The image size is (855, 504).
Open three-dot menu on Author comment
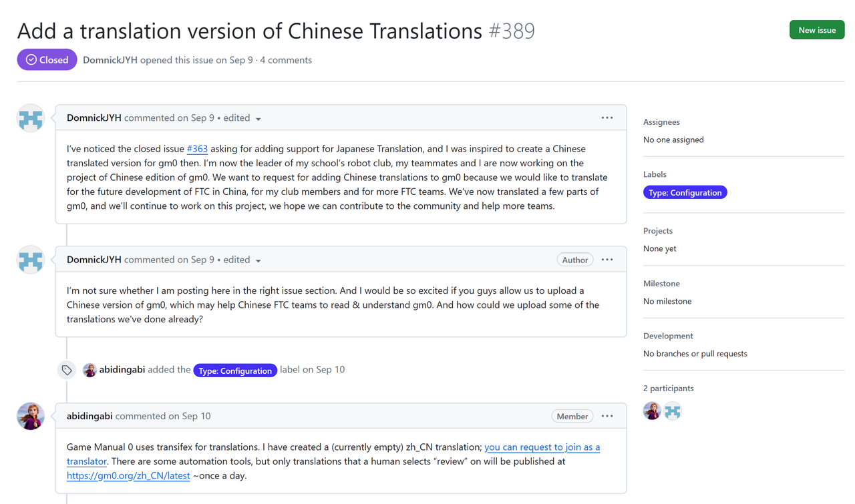(x=607, y=260)
